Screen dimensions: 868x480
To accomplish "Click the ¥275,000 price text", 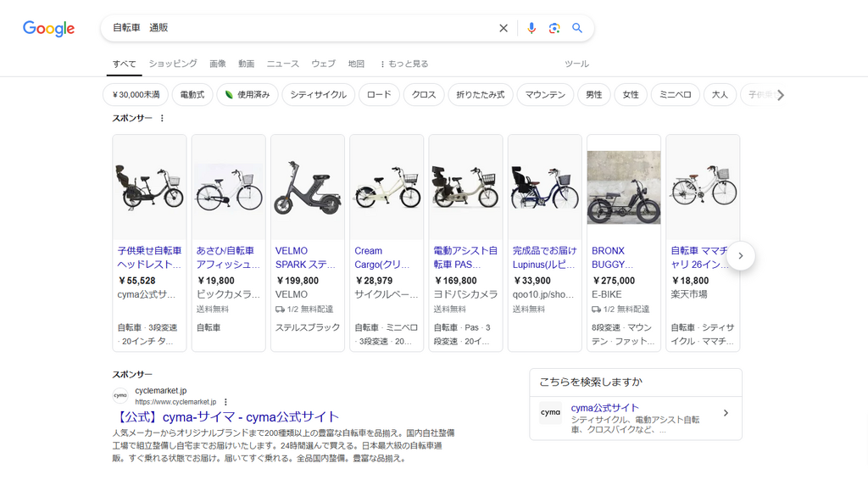I will coord(614,281).
